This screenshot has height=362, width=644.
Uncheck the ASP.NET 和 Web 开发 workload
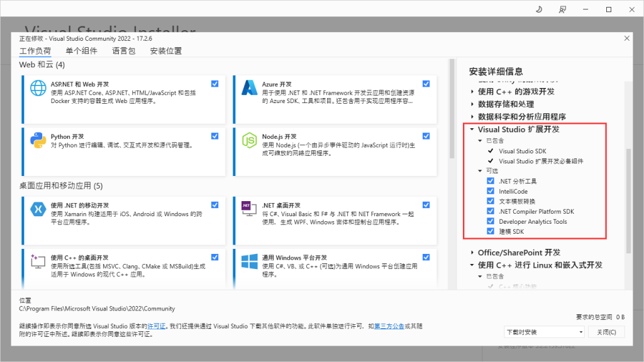coord(215,84)
